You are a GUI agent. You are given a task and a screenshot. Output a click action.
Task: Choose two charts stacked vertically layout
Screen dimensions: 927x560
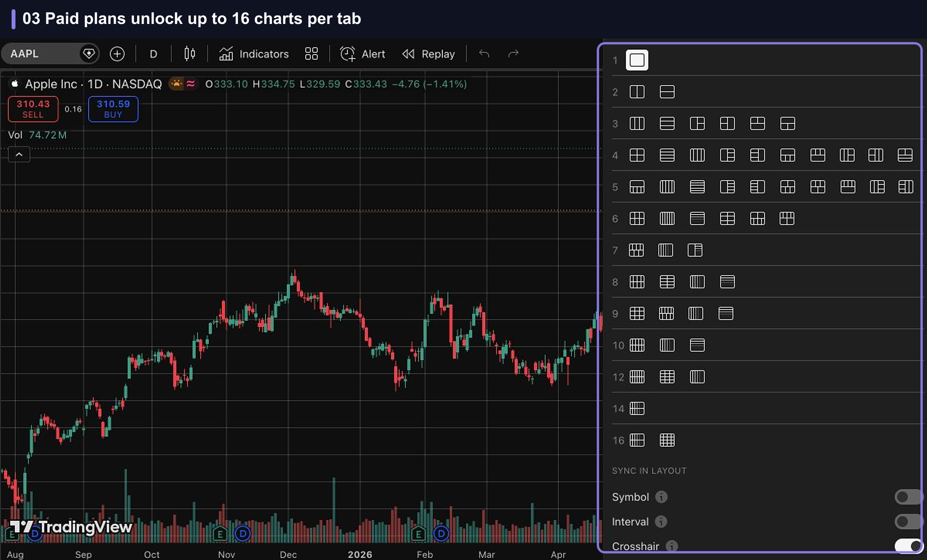point(667,92)
